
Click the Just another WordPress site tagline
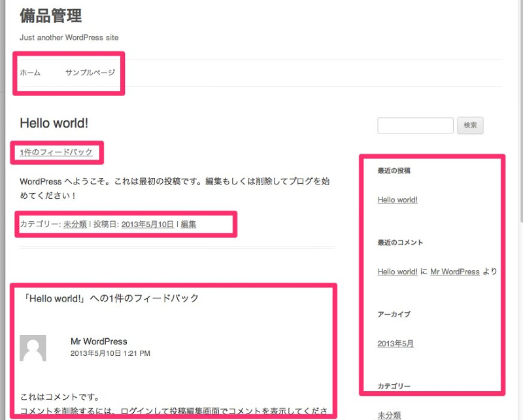coord(69,37)
